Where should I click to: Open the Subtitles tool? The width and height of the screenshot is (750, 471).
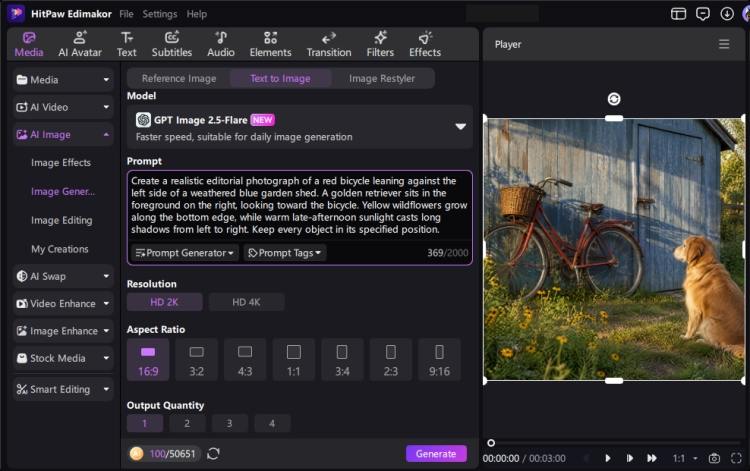point(172,44)
